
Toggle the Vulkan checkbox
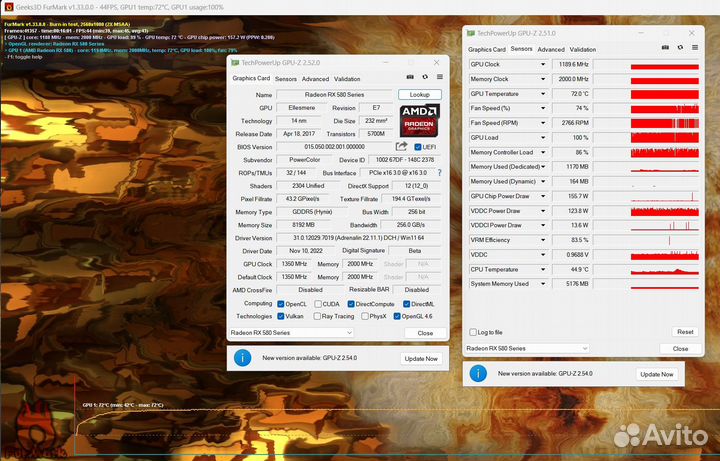click(x=281, y=316)
